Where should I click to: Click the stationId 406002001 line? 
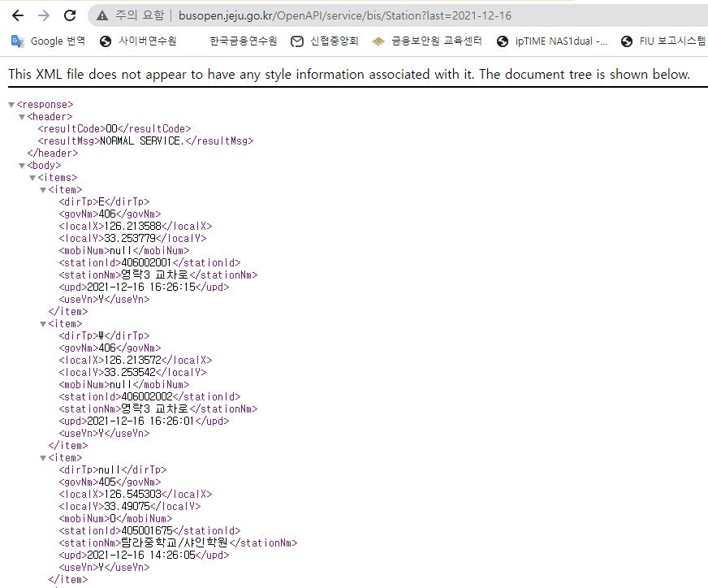click(150, 263)
